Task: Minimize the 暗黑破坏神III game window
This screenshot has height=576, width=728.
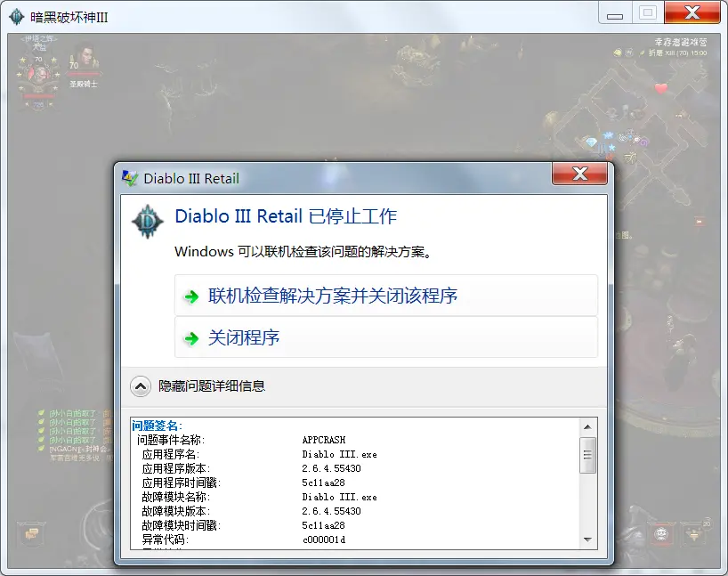Action: coord(615,15)
